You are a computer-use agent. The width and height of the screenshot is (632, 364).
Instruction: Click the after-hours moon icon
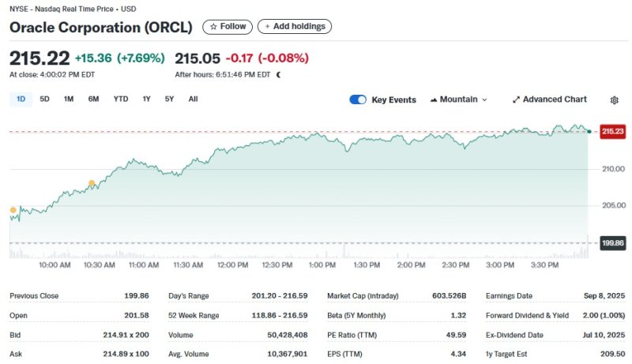pyautogui.click(x=278, y=74)
